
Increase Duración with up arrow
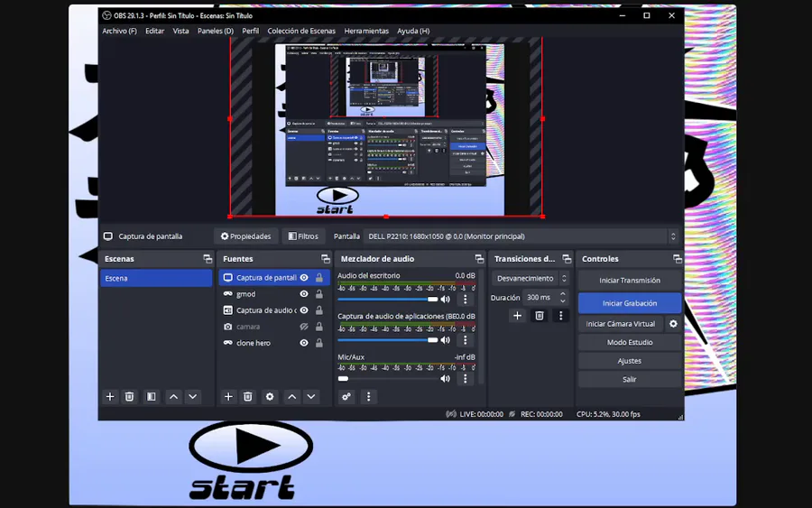(x=563, y=294)
